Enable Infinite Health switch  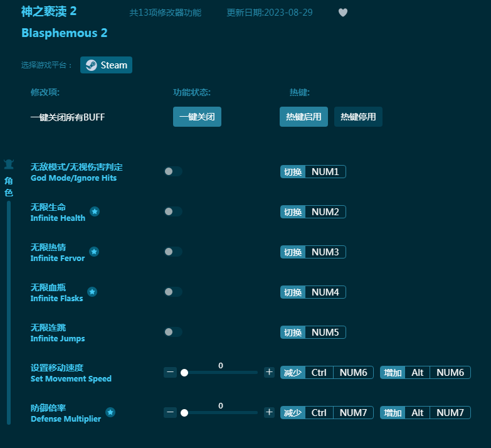click(x=173, y=211)
